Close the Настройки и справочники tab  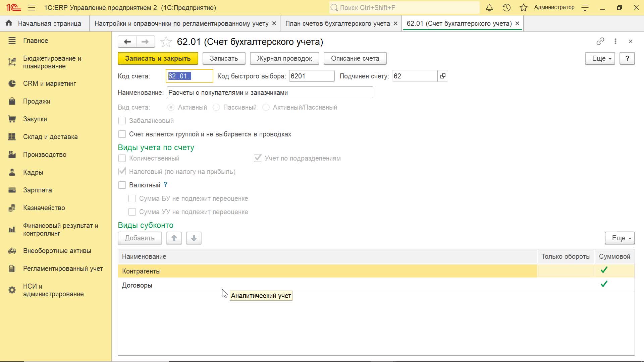point(274,23)
